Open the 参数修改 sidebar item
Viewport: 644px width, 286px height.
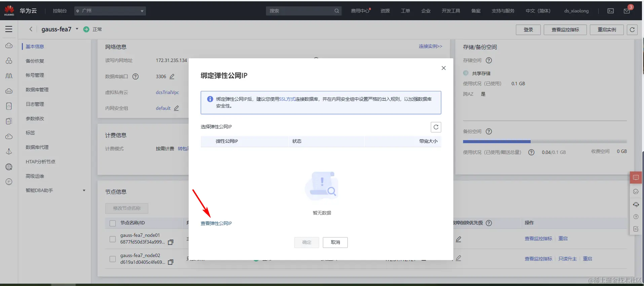click(35, 119)
